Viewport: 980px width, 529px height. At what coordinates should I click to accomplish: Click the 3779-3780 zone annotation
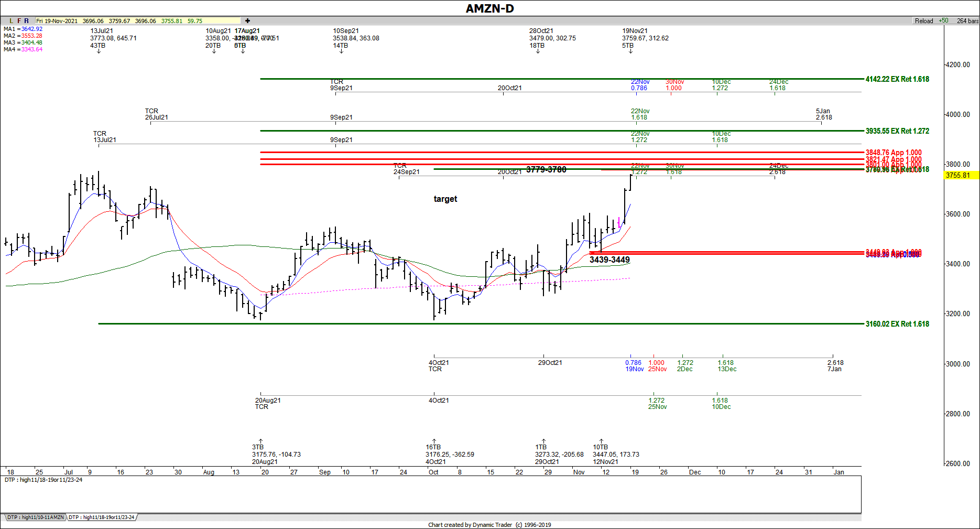[546, 169]
